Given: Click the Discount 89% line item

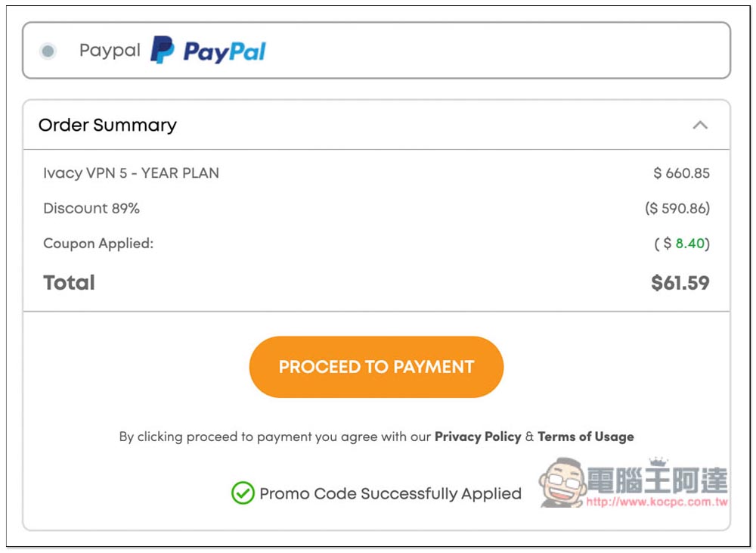Looking at the screenshot, I should coord(91,208).
